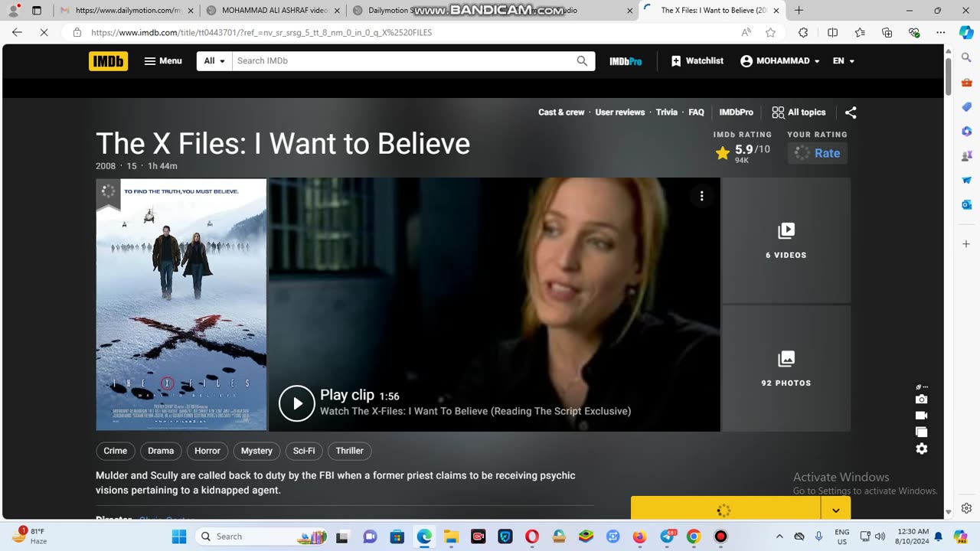Open Edge sidebar Shopping tag icon

[966, 107]
